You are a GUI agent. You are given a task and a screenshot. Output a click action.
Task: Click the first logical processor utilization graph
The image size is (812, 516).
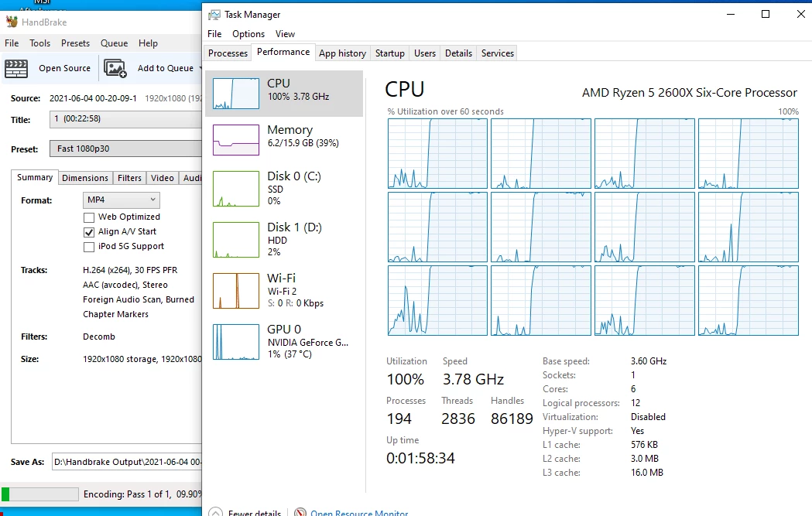pyautogui.click(x=437, y=153)
